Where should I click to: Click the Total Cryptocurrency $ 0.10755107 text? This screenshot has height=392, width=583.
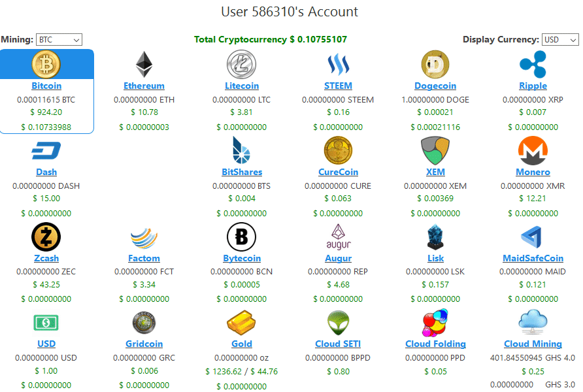(x=271, y=39)
